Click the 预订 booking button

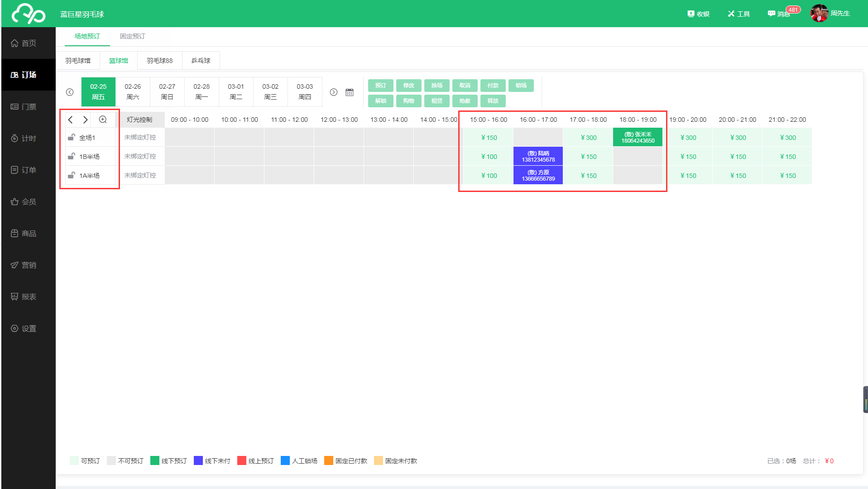point(380,86)
